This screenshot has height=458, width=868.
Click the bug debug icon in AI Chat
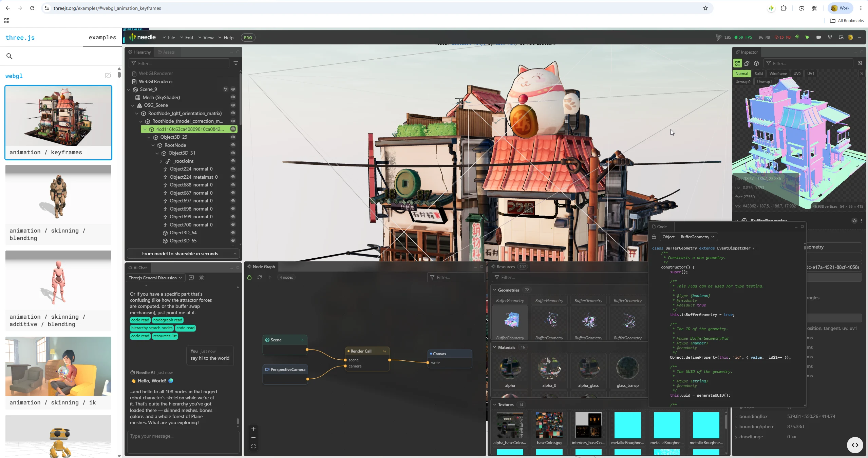[x=202, y=278]
